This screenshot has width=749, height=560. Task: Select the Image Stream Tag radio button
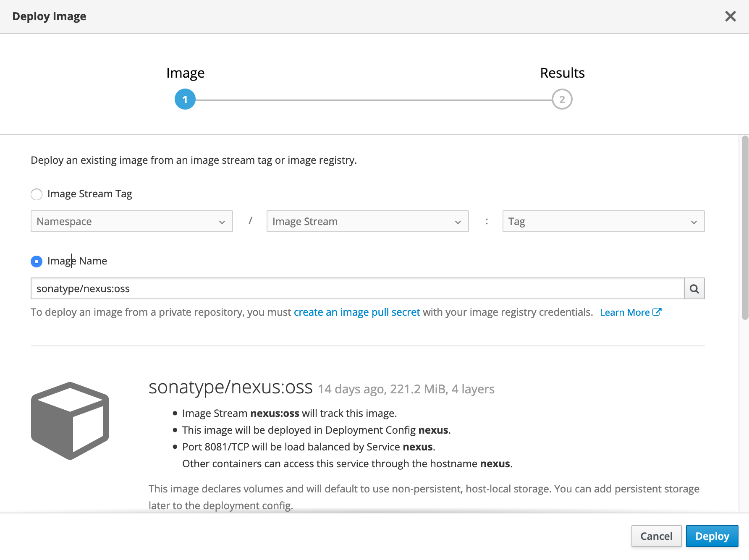click(x=37, y=194)
